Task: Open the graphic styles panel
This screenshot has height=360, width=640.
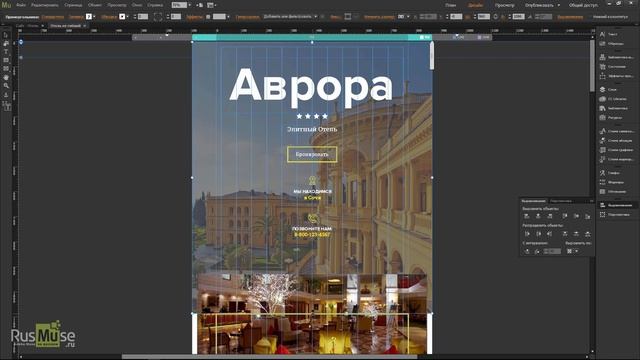Action: [x=616, y=150]
